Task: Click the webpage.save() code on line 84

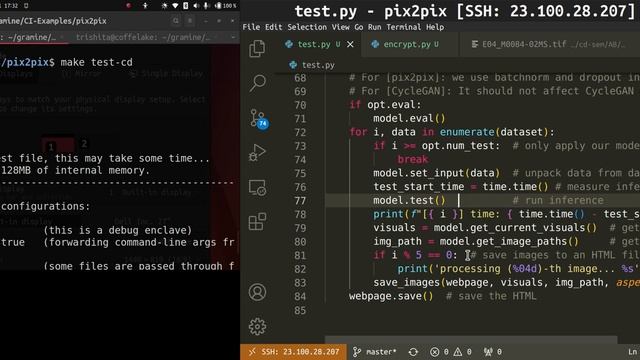Action: click(x=391, y=296)
